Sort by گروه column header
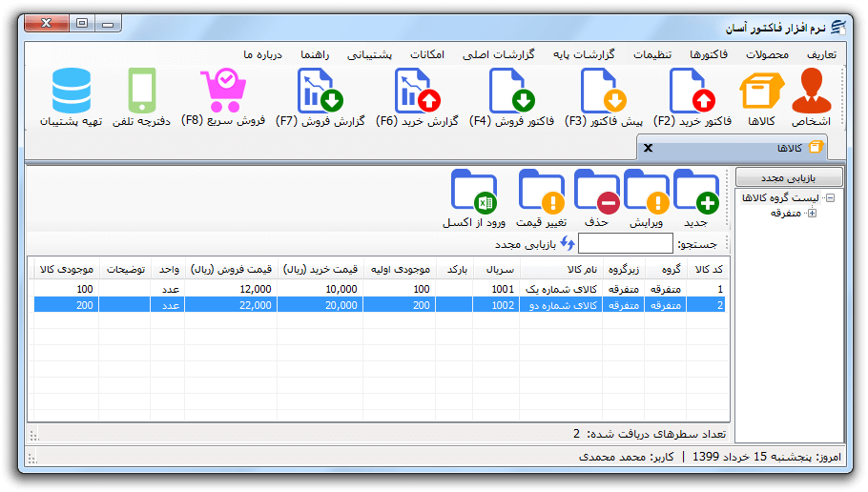 coord(666,270)
